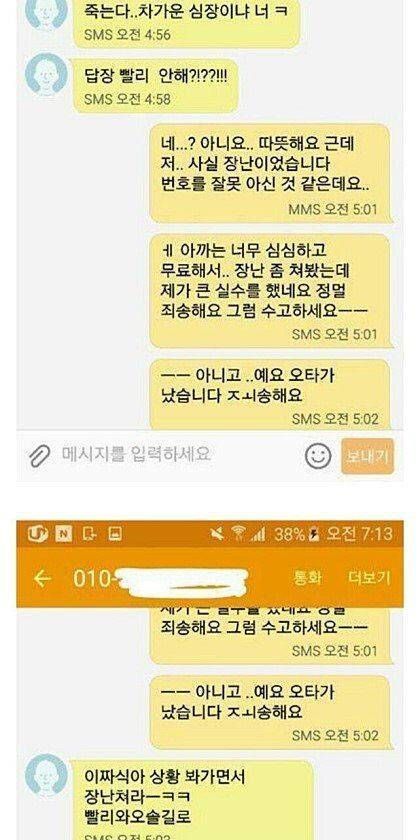Viewport: 420px width, 840px height.
Task: Tap the N notification icon in status bar
Action: [x=64, y=534]
